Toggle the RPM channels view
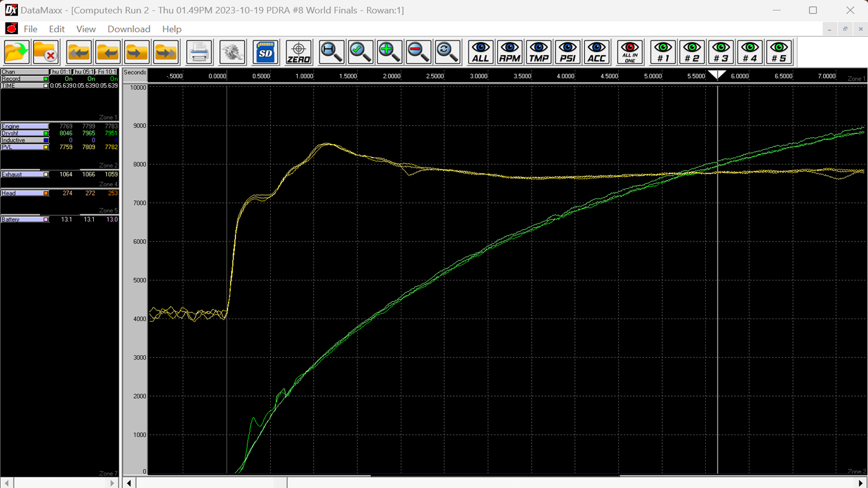868x488 pixels. (x=509, y=52)
